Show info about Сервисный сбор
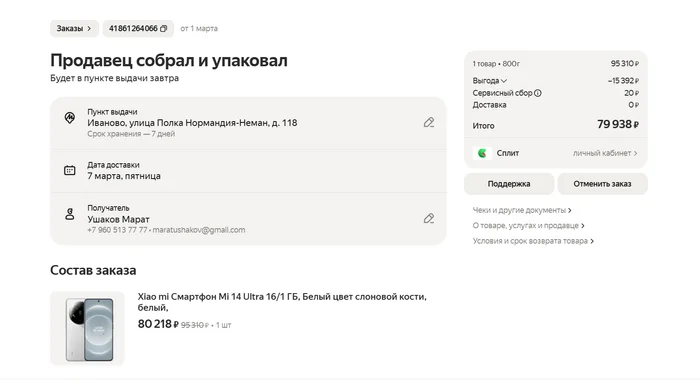700x384 pixels. tap(538, 93)
